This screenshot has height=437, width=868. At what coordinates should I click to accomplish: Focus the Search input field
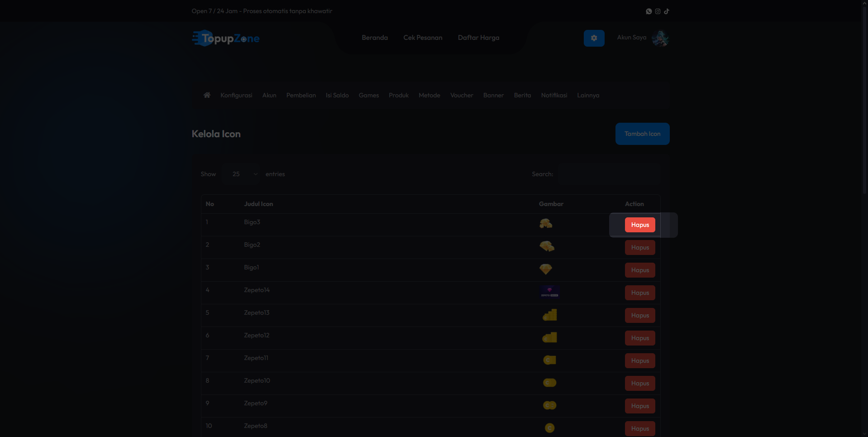coord(609,174)
